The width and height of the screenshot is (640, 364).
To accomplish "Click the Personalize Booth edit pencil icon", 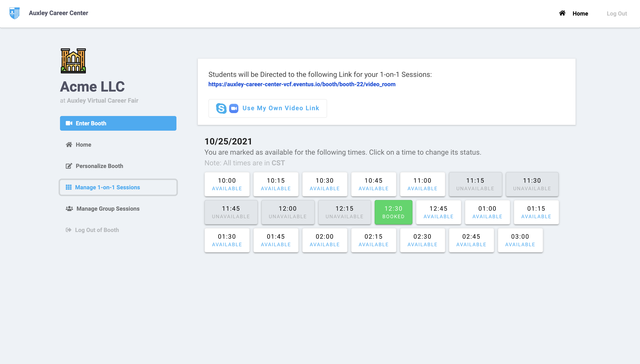I will point(69,166).
